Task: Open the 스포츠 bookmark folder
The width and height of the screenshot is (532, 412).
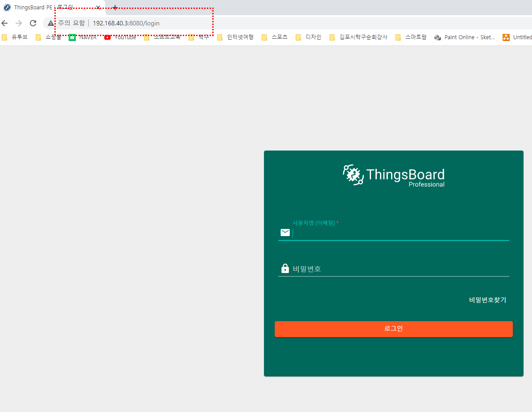Action: point(275,37)
